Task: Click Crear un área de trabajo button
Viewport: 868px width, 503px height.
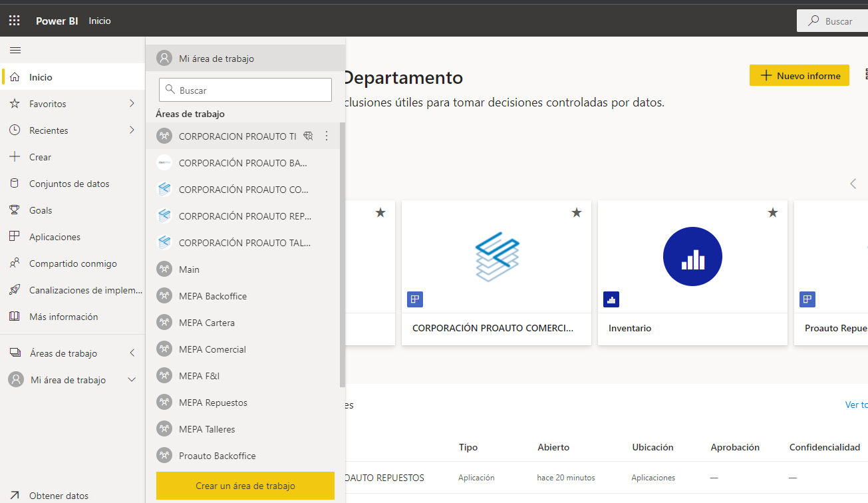Action: coord(245,486)
